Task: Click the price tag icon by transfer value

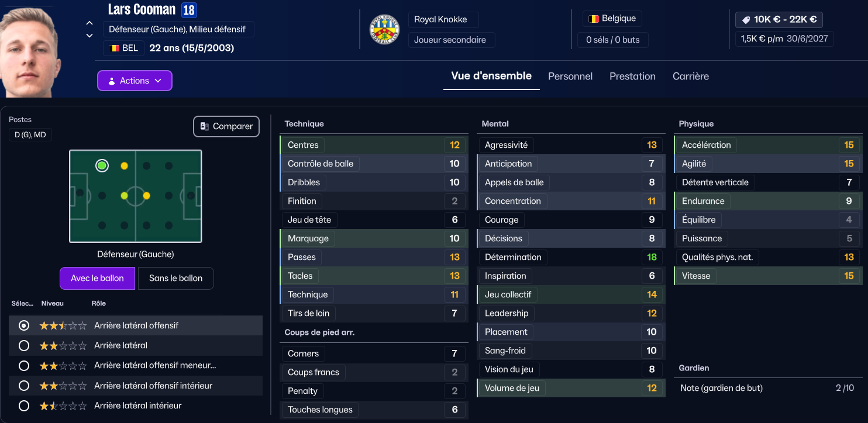Action: (746, 20)
